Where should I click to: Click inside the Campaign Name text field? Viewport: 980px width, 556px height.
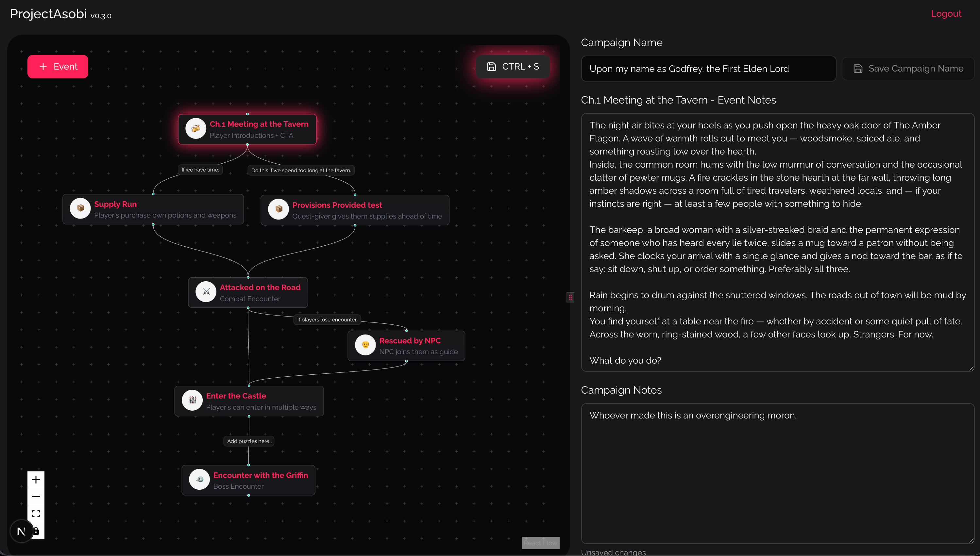709,68
